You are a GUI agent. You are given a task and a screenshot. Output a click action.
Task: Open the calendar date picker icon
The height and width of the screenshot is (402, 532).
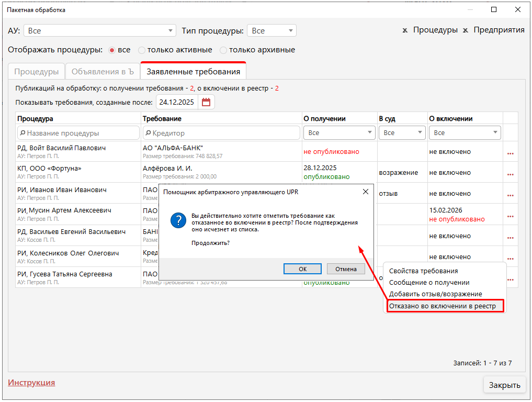click(206, 102)
